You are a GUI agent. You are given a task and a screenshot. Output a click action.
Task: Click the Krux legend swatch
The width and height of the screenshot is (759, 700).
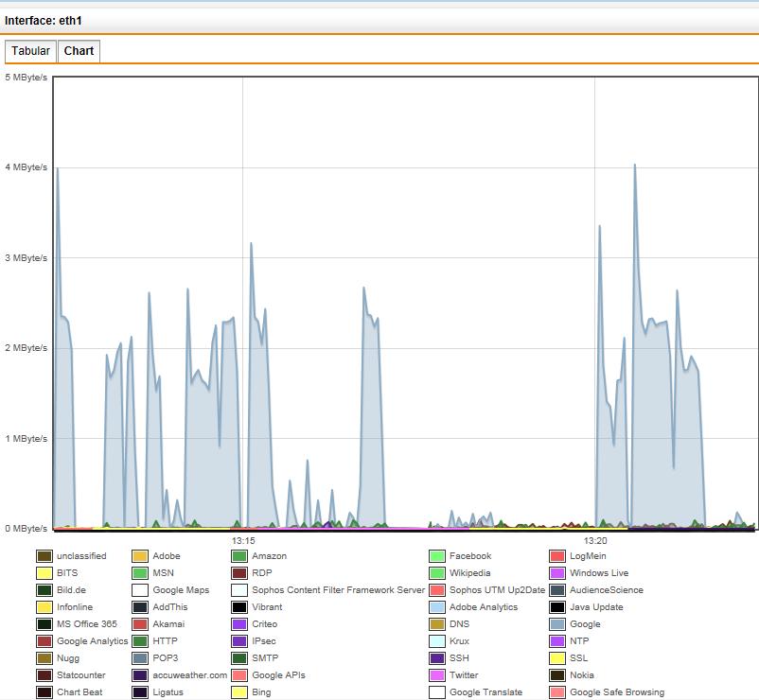pyautogui.click(x=436, y=641)
